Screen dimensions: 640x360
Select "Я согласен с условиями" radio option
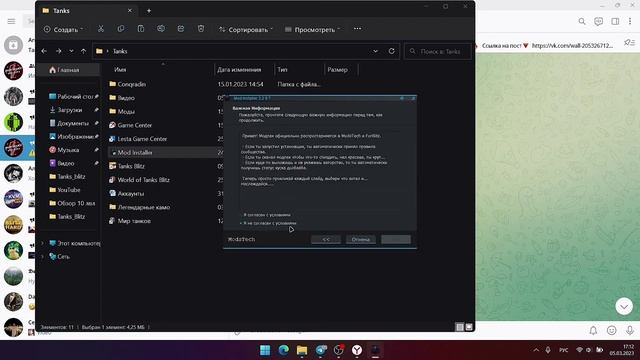[x=266, y=215]
